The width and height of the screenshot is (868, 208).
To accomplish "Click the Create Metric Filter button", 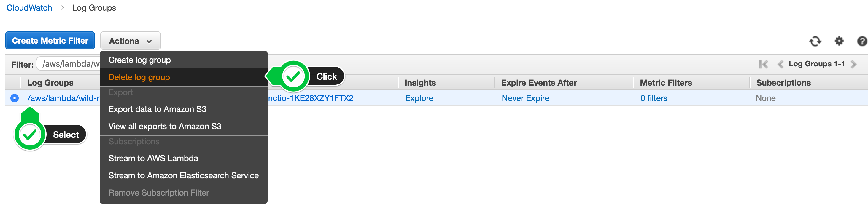I will click(x=50, y=41).
